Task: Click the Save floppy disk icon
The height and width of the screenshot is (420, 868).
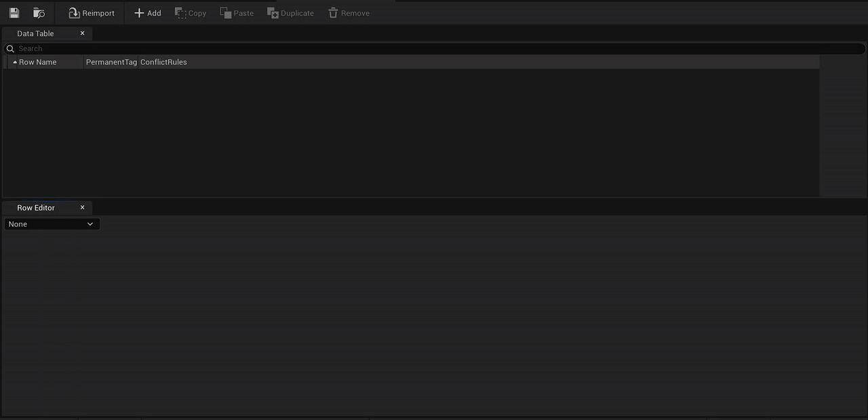Action: [x=14, y=13]
